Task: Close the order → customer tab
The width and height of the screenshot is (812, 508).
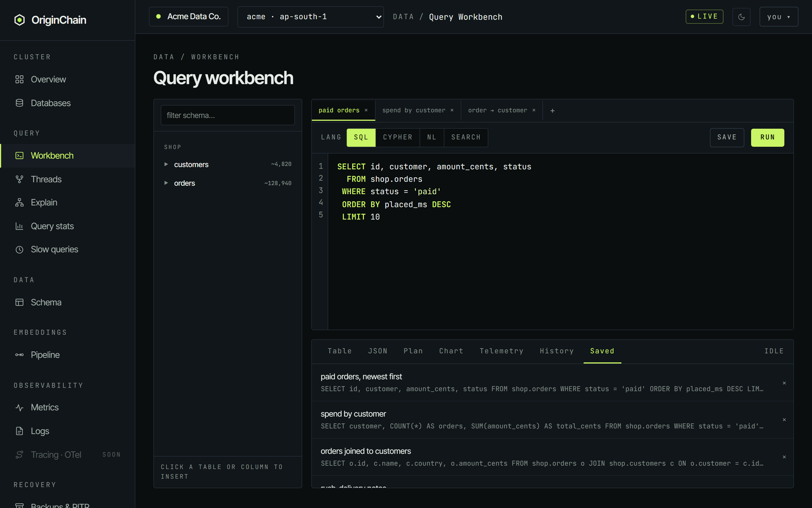Action: tap(534, 110)
